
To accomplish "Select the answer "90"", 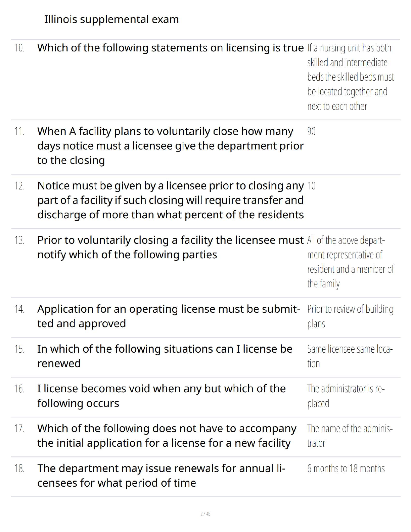I will coord(311,131).
